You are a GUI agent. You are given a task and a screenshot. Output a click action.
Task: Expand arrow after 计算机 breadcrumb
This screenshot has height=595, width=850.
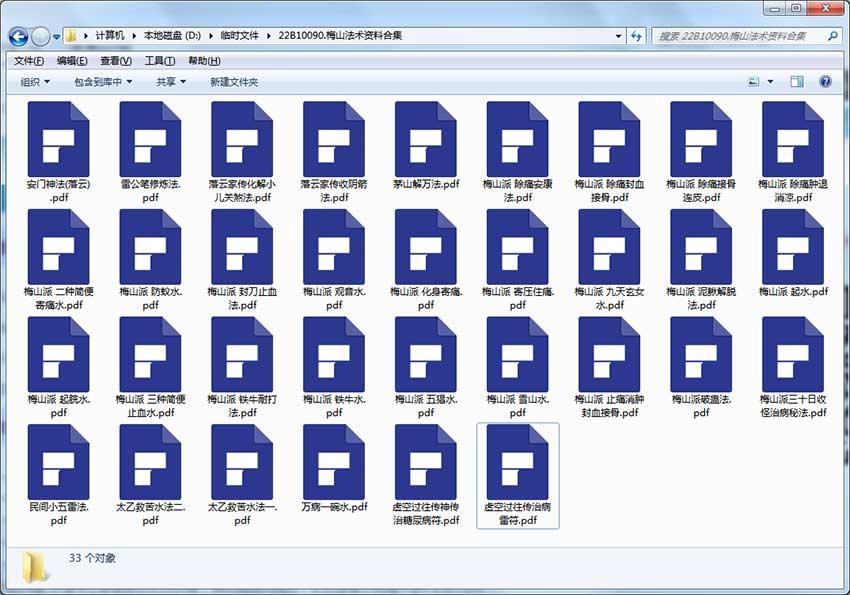pyautogui.click(x=134, y=36)
